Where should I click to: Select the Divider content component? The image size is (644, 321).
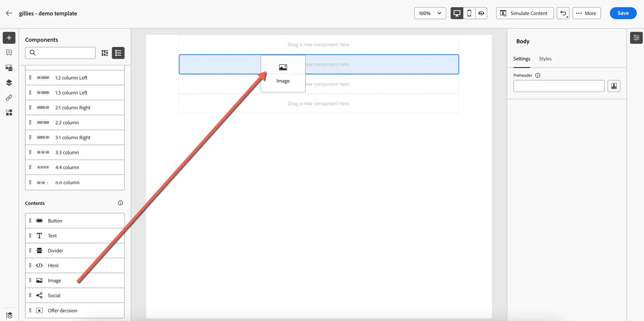pos(75,250)
